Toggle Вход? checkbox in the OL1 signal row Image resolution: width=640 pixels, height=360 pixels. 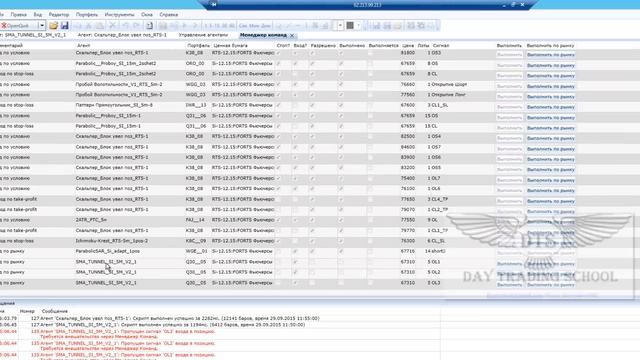pos(295,262)
